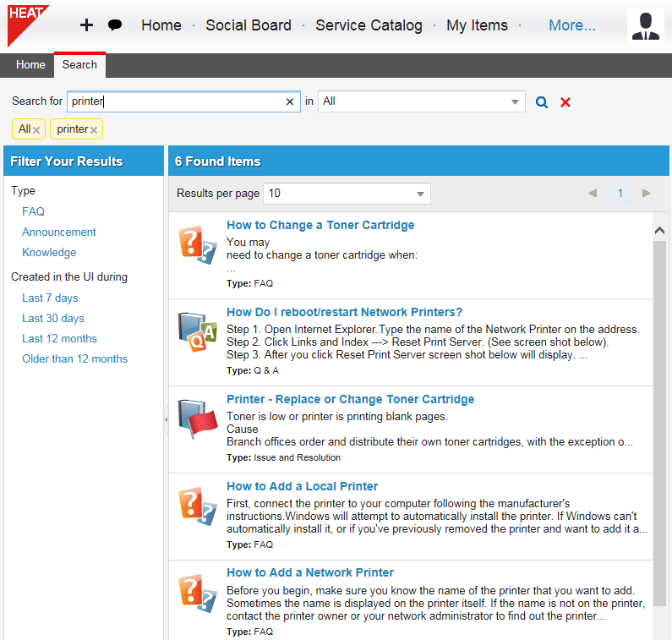Click the red flag book icon
This screenshot has height=640, width=672.
pyautogui.click(x=198, y=418)
